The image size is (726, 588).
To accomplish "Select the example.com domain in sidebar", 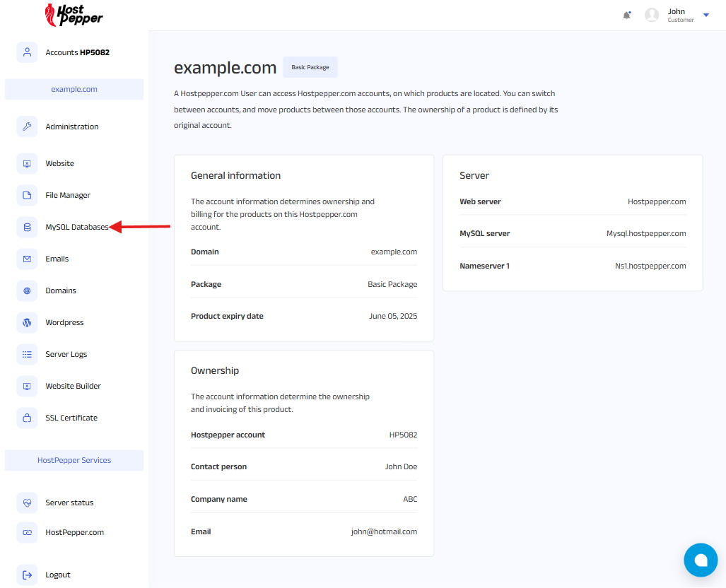I will [x=74, y=89].
